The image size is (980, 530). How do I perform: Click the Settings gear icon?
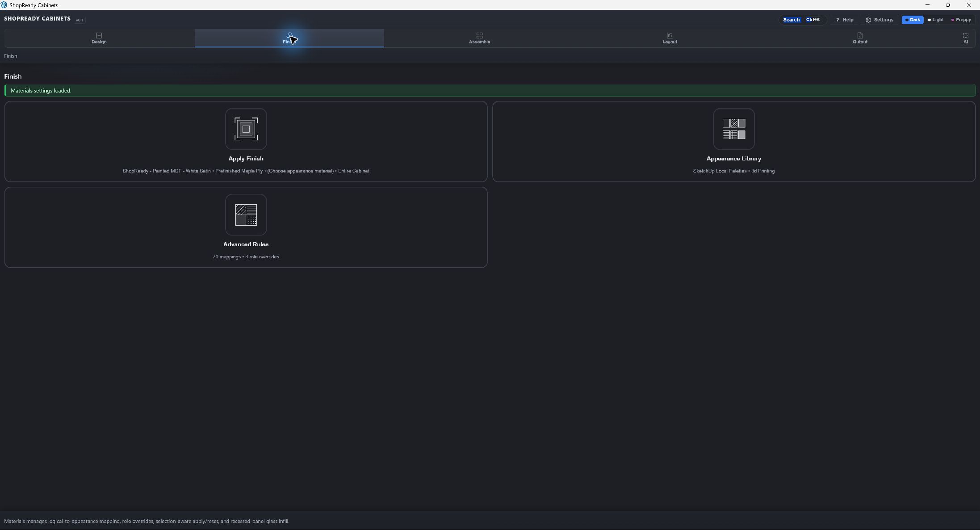[x=868, y=20]
